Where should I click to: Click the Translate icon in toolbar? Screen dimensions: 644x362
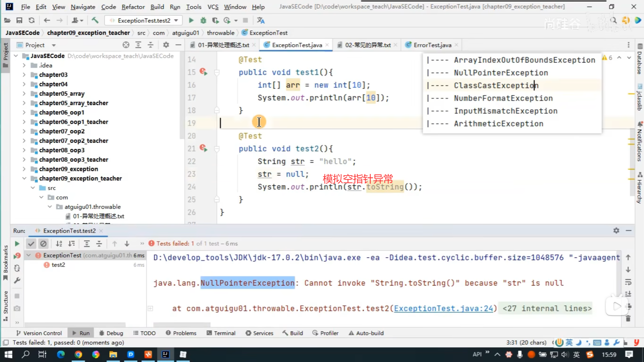pos(261,20)
